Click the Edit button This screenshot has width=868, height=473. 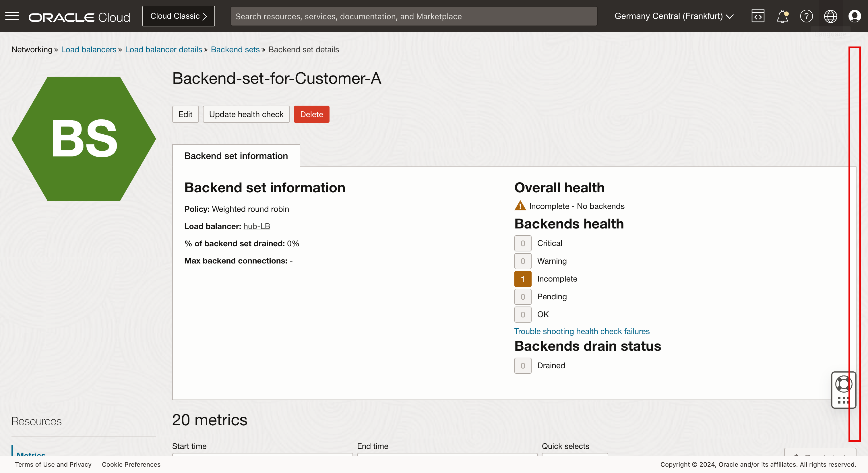click(185, 114)
